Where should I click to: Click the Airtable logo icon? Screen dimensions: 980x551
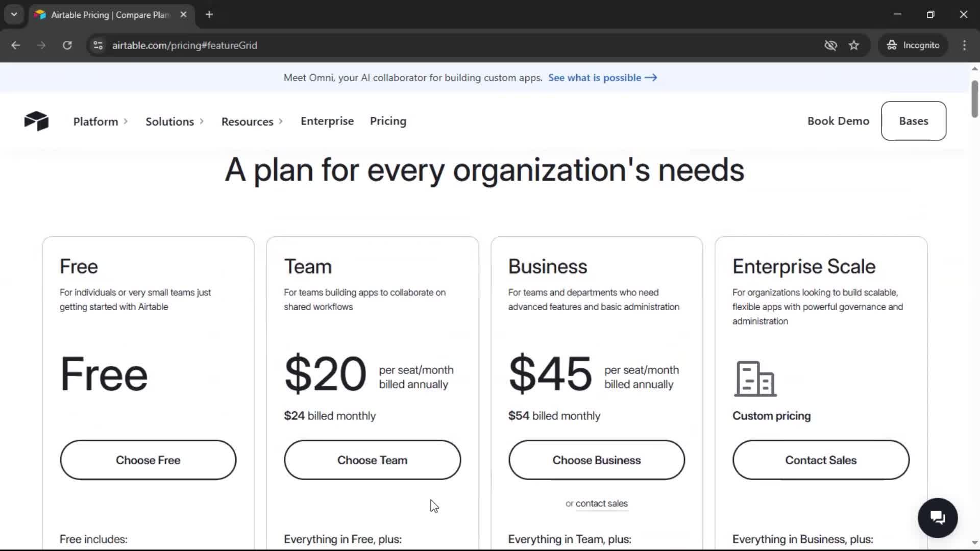click(x=36, y=121)
